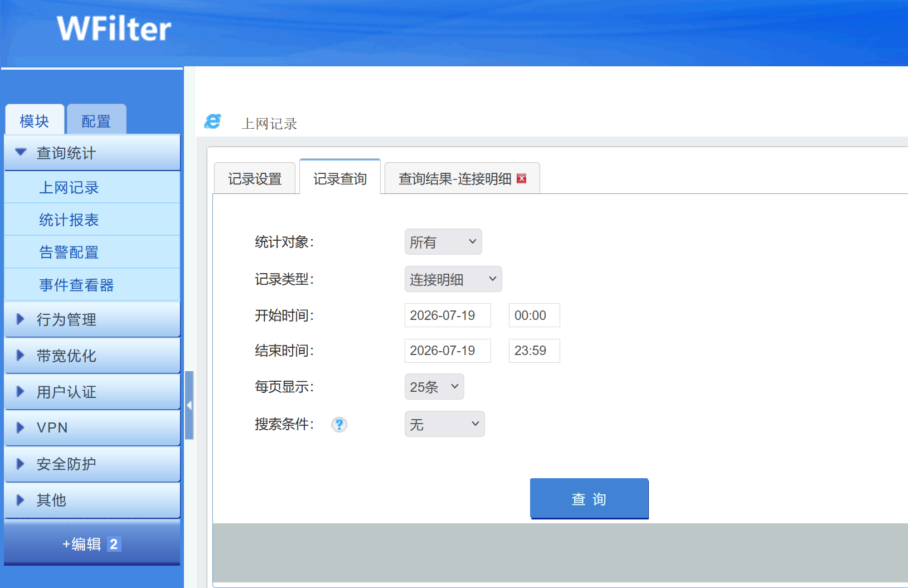Click the start date field 2026-07-19

pos(448,315)
